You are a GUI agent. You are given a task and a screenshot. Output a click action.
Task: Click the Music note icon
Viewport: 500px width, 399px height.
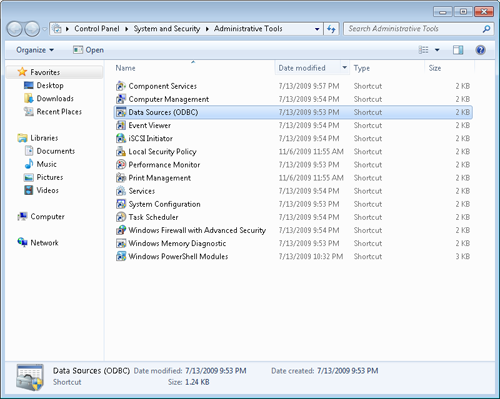(x=29, y=164)
